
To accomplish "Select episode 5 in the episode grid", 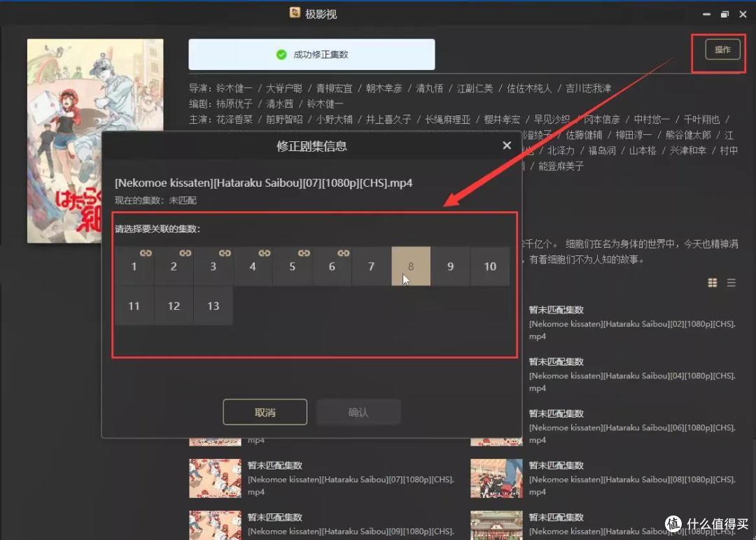I will [x=293, y=267].
